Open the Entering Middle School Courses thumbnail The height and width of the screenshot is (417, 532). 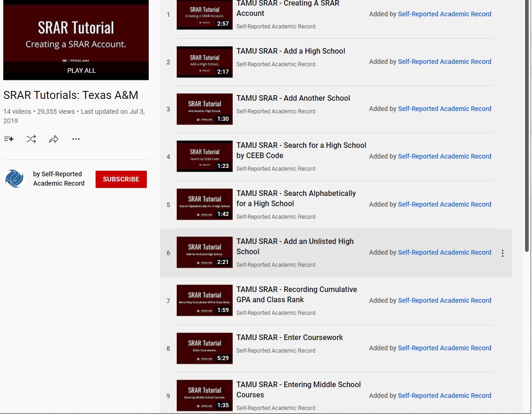(205, 396)
